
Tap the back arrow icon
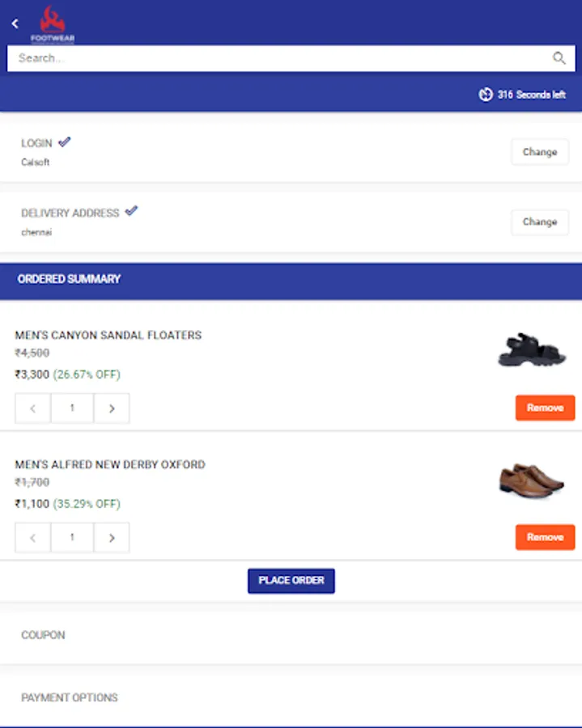(15, 23)
